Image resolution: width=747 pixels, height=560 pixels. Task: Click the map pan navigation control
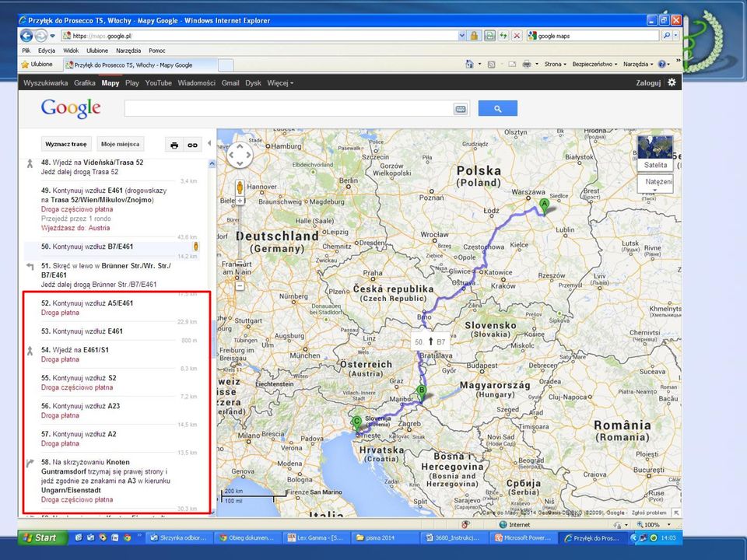(x=240, y=154)
